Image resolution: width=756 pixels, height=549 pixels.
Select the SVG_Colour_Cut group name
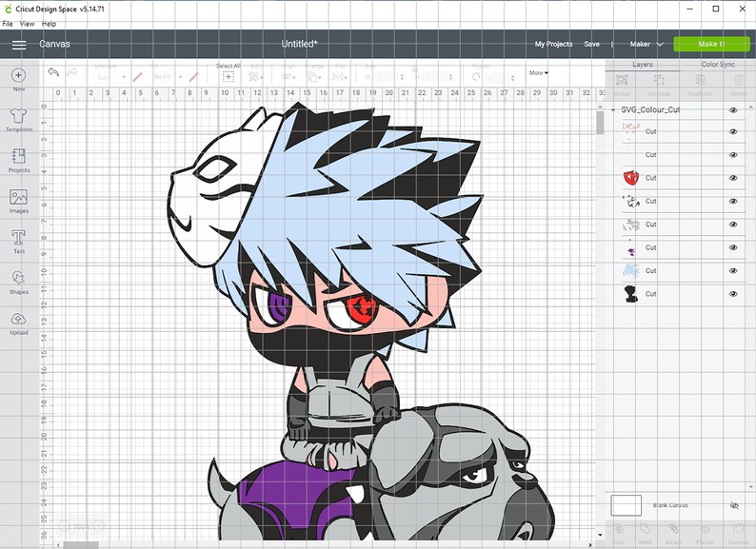click(x=650, y=110)
